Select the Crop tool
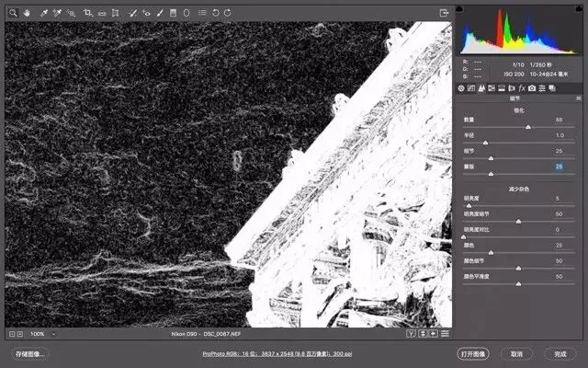 pos(88,13)
